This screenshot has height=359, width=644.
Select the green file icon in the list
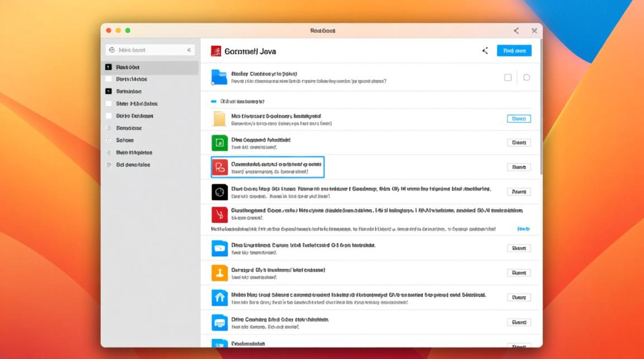(219, 143)
